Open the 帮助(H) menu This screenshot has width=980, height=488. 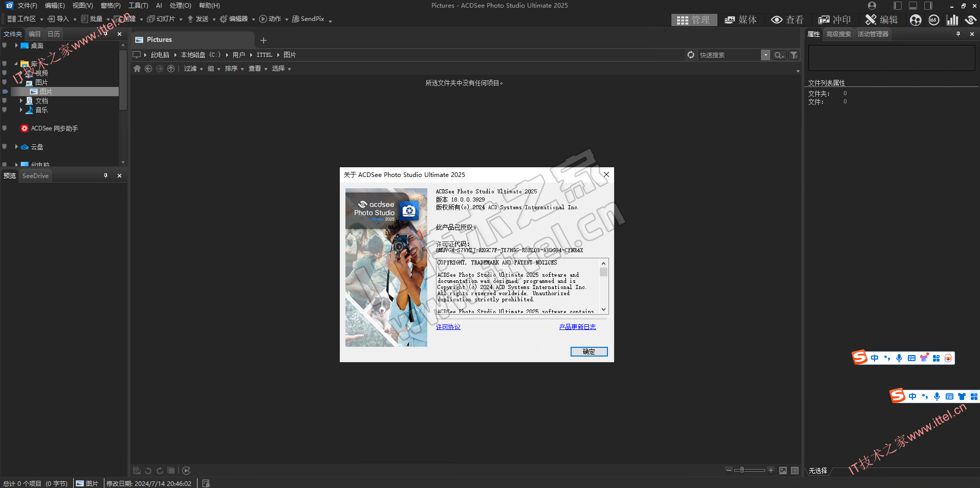point(209,6)
